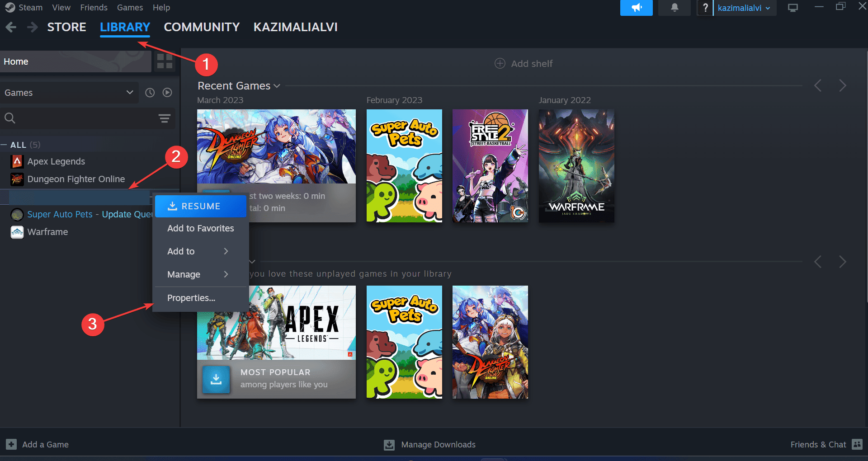Screen dimensions: 868x461
Task: Expand the Add to submenu
Action: (x=201, y=251)
